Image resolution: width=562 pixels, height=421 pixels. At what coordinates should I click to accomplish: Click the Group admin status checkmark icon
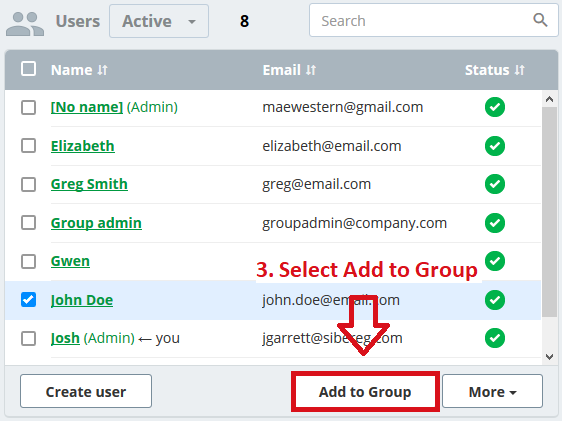coord(495,223)
